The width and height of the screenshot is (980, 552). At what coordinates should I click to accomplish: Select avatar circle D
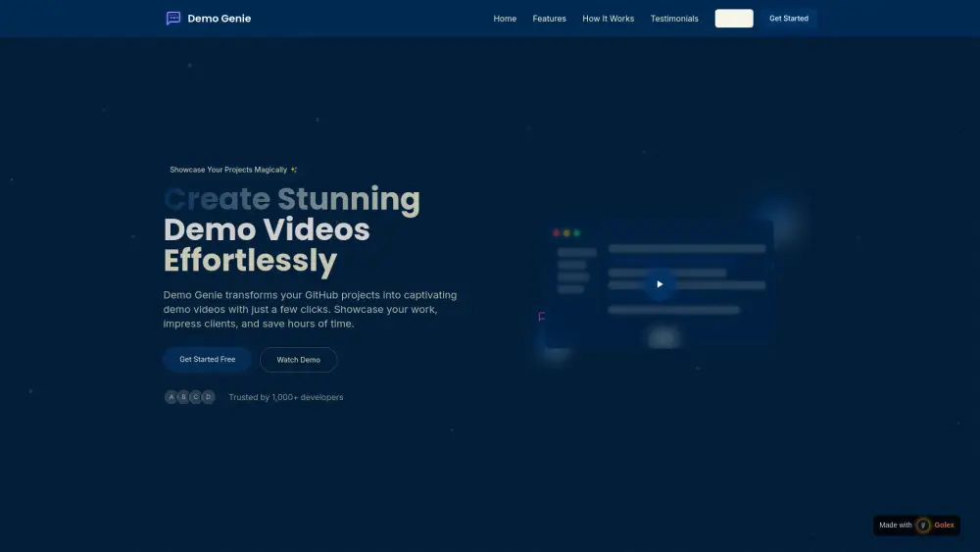pyautogui.click(x=208, y=397)
